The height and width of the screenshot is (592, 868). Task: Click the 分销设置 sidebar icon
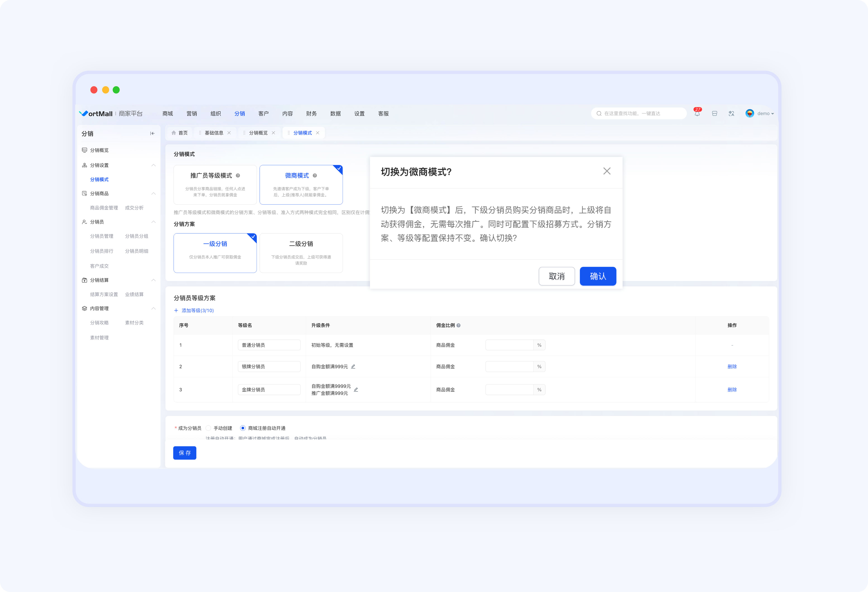click(84, 165)
